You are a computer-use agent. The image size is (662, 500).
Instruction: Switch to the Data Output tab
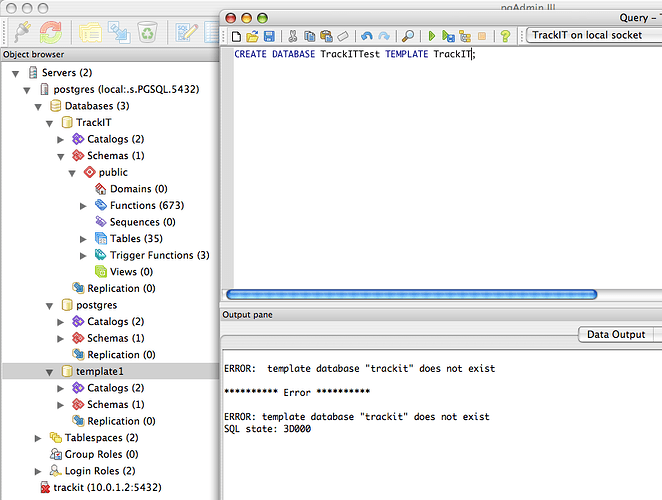(x=616, y=335)
